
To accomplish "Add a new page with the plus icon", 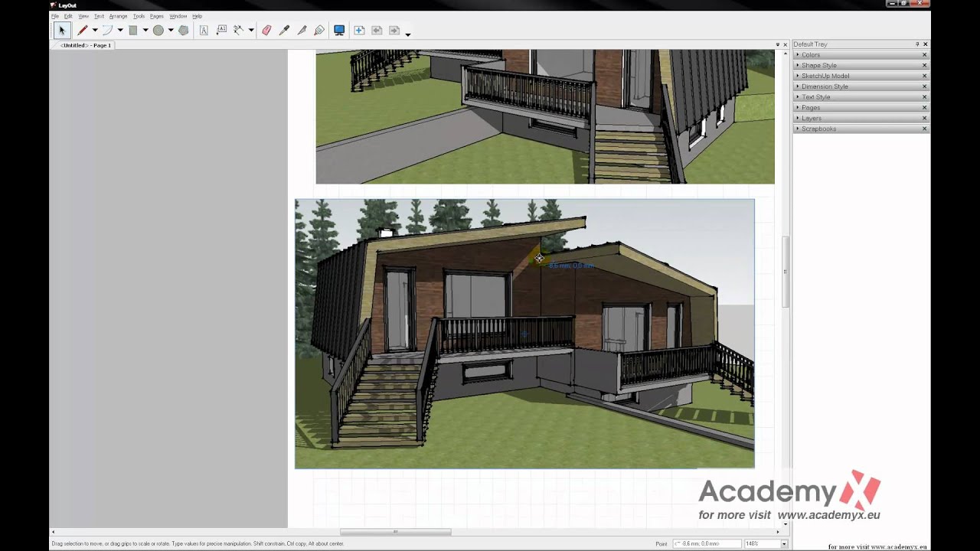I will pyautogui.click(x=359, y=31).
